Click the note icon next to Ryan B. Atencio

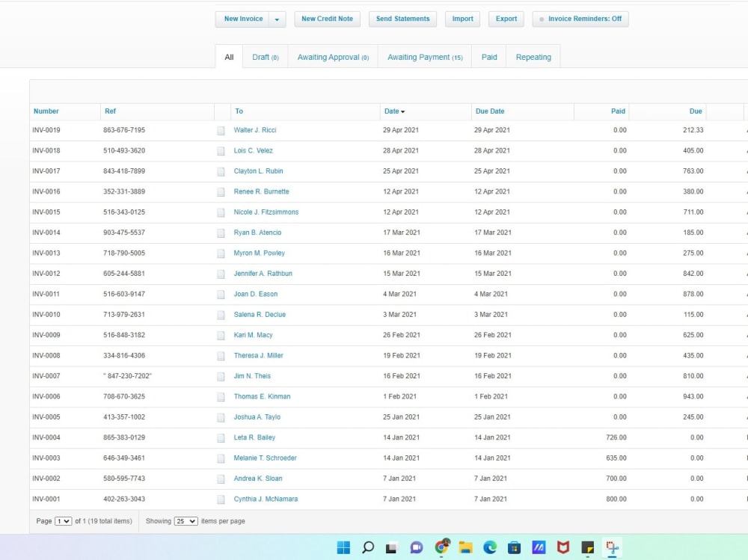point(221,233)
